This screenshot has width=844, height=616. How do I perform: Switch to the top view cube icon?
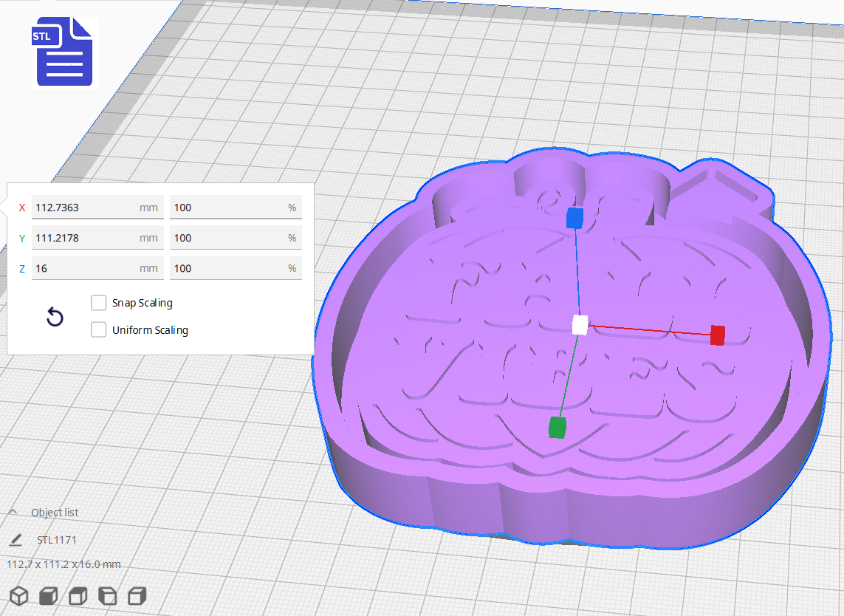point(78,595)
